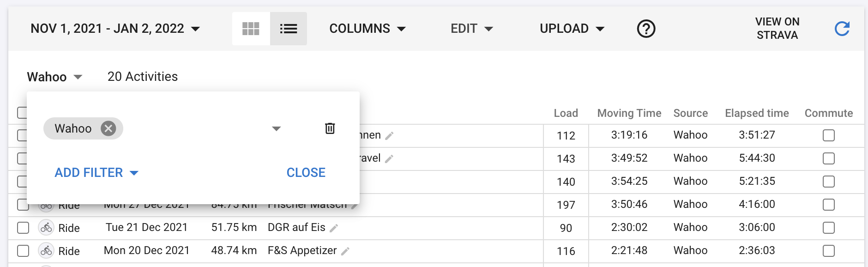Image resolution: width=868 pixels, height=267 pixels.
Task: Open the ADD FILTER dropdown
Action: 96,173
